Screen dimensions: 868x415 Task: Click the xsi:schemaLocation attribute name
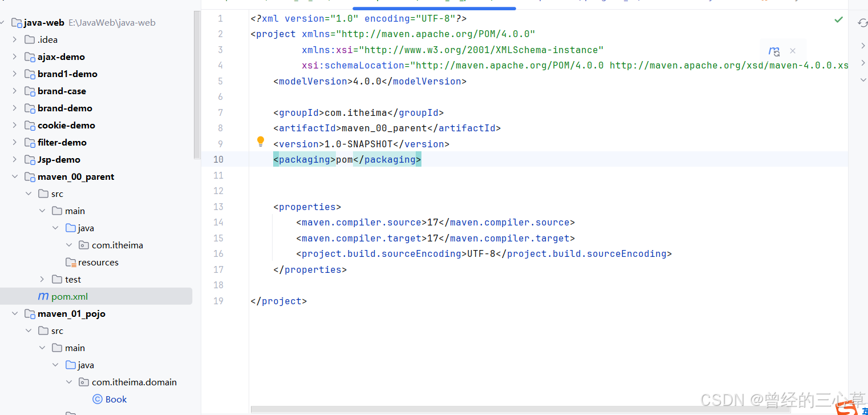pyautogui.click(x=353, y=65)
